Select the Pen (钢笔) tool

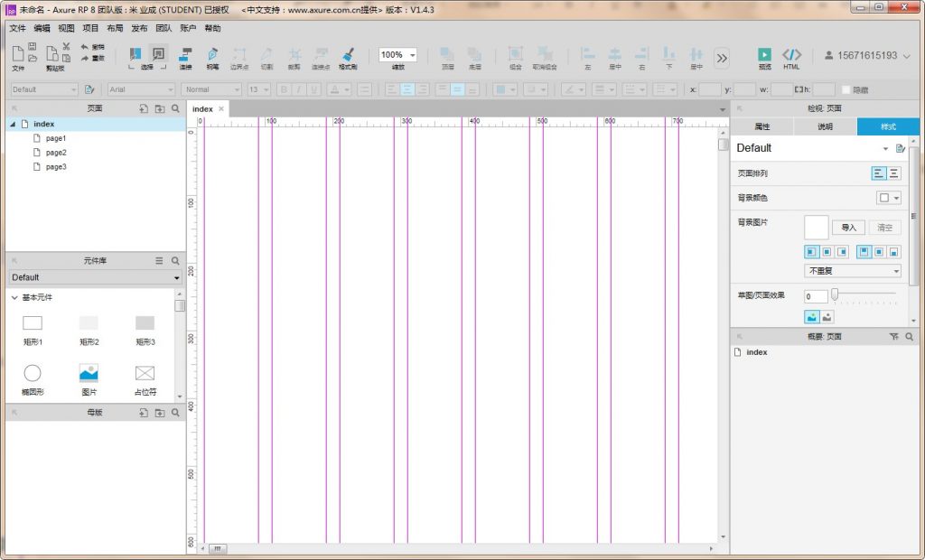212,56
